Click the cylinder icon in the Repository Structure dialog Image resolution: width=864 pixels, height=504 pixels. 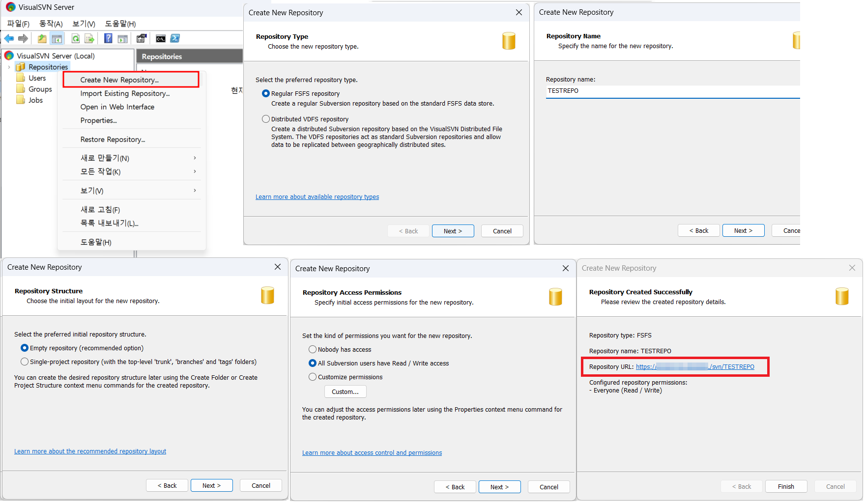(267, 295)
